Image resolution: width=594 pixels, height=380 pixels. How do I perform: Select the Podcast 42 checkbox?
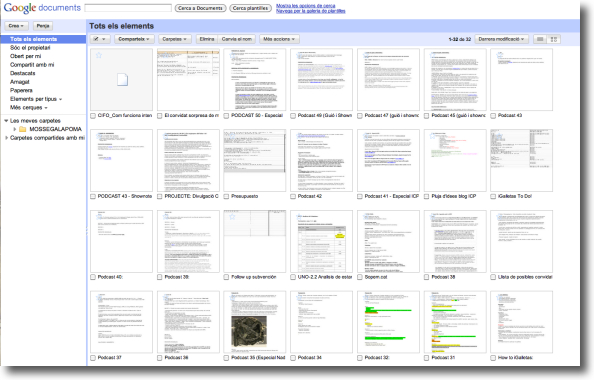point(293,196)
